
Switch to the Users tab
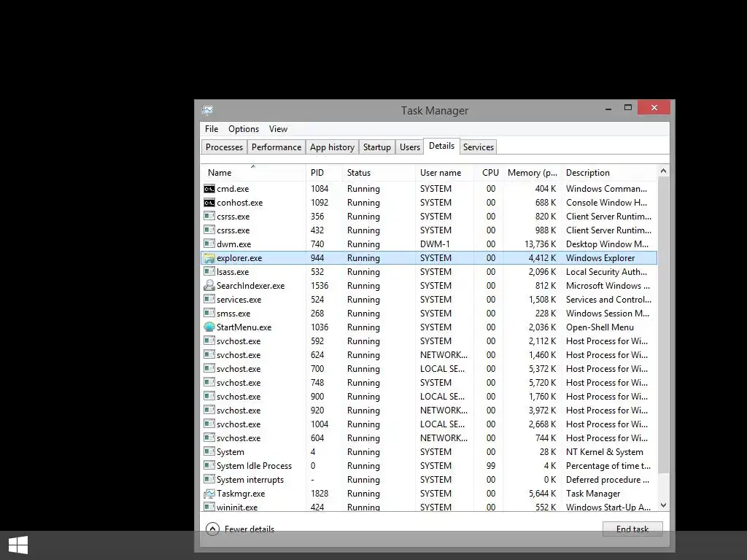pos(410,147)
